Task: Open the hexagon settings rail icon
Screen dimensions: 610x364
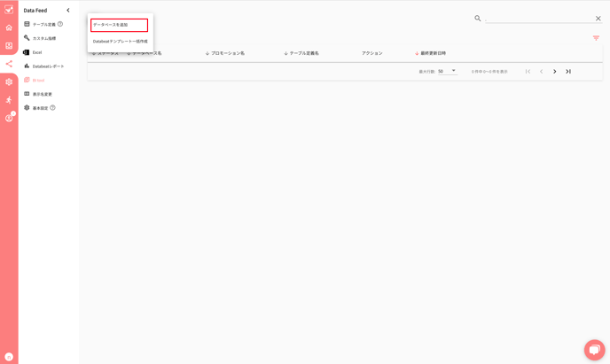Action: (9, 82)
